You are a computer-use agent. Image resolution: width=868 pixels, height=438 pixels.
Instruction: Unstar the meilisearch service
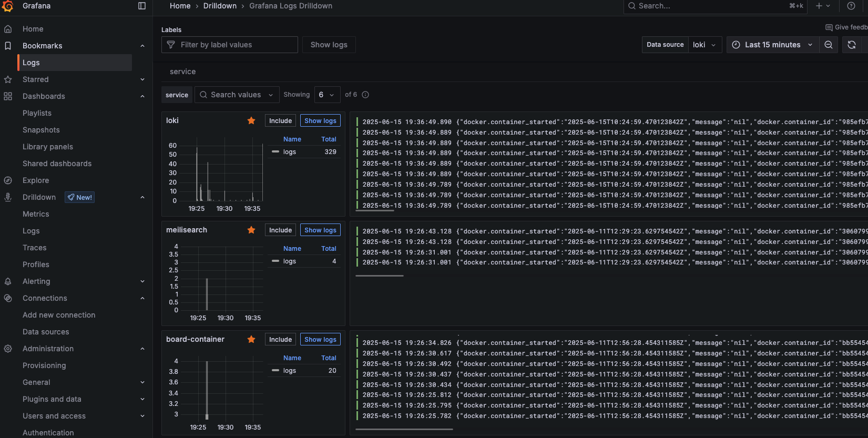pyautogui.click(x=251, y=230)
